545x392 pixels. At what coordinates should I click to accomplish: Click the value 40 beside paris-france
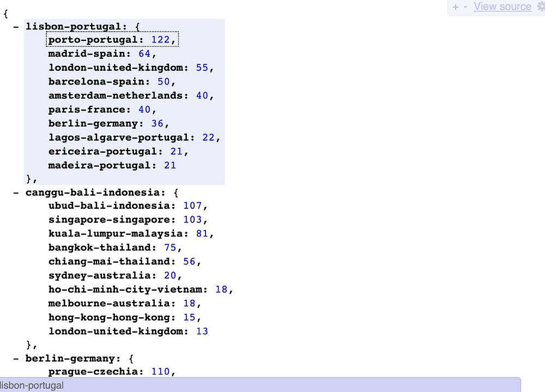click(x=144, y=110)
